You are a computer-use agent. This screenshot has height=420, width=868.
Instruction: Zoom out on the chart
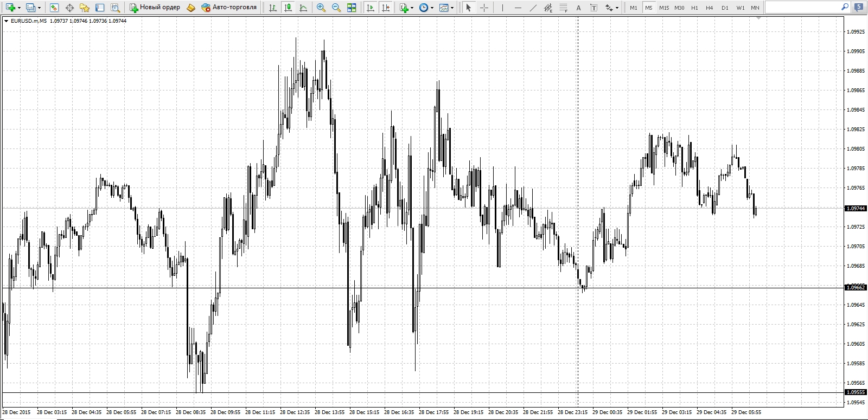tap(336, 8)
